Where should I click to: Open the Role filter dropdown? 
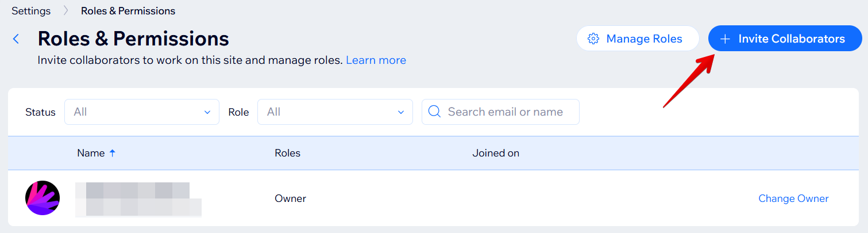[334, 112]
